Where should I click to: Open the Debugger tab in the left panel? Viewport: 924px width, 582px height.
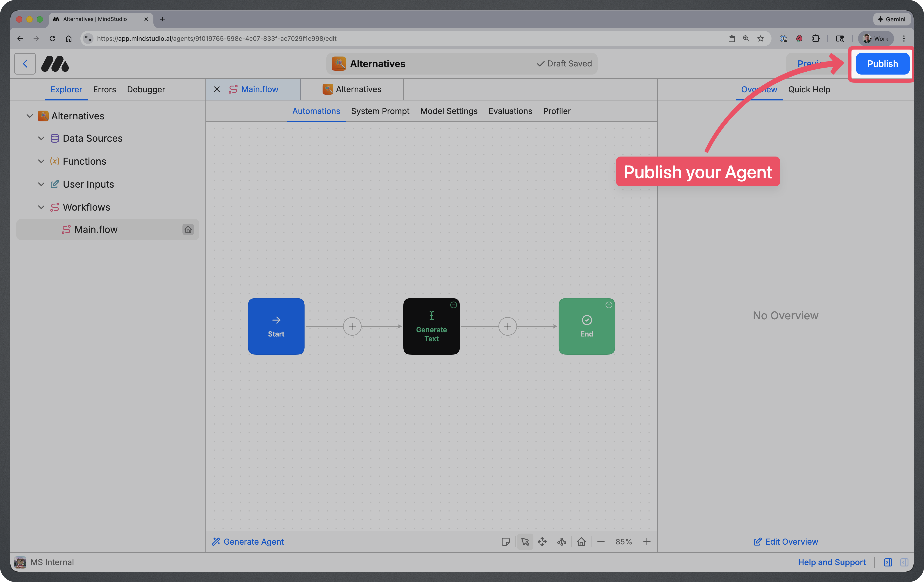tap(146, 89)
